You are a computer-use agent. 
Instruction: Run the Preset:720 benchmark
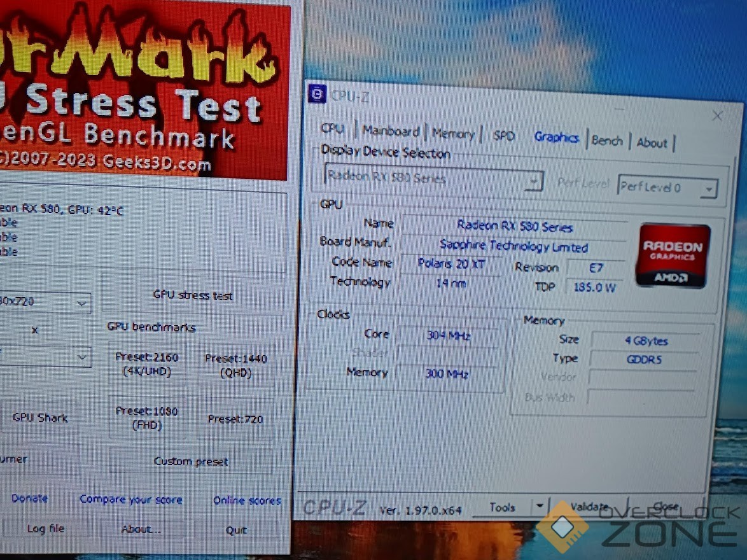tap(235, 419)
